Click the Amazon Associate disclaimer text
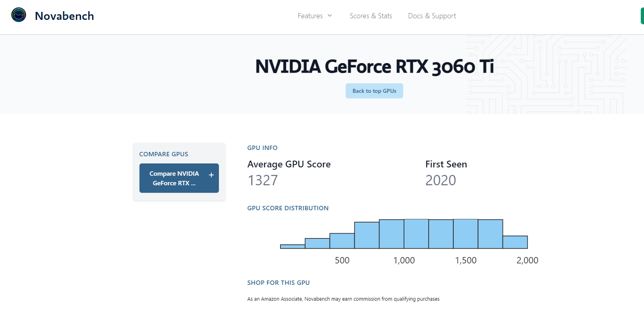 (343, 299)
